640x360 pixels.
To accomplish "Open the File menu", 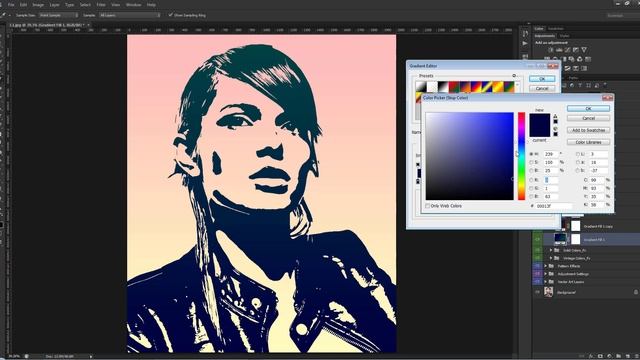I will click(x=11, y=5).
